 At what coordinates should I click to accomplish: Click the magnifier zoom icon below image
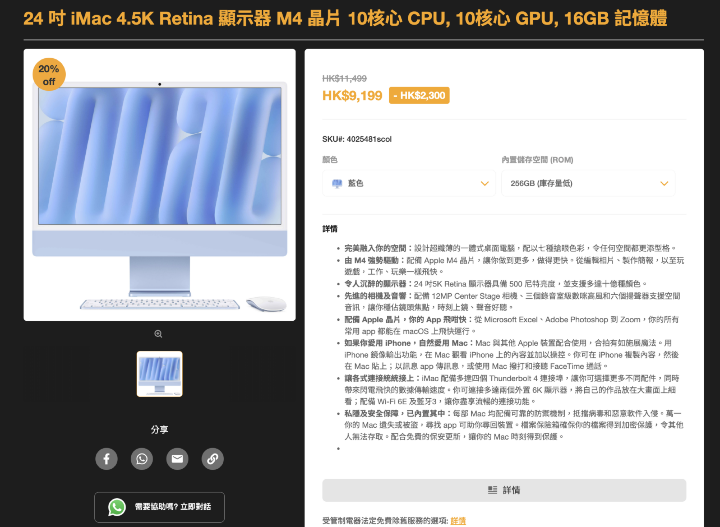tap(158, 334)
